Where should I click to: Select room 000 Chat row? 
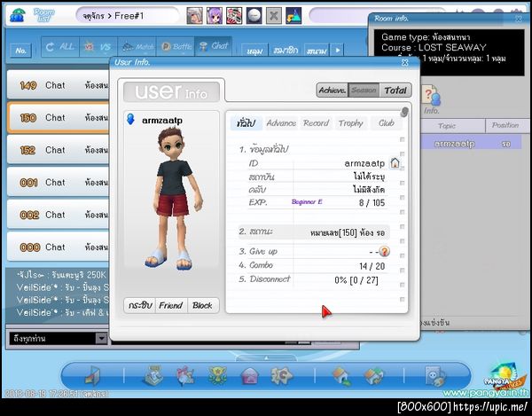pyautogui.click(x=59, y=247)
